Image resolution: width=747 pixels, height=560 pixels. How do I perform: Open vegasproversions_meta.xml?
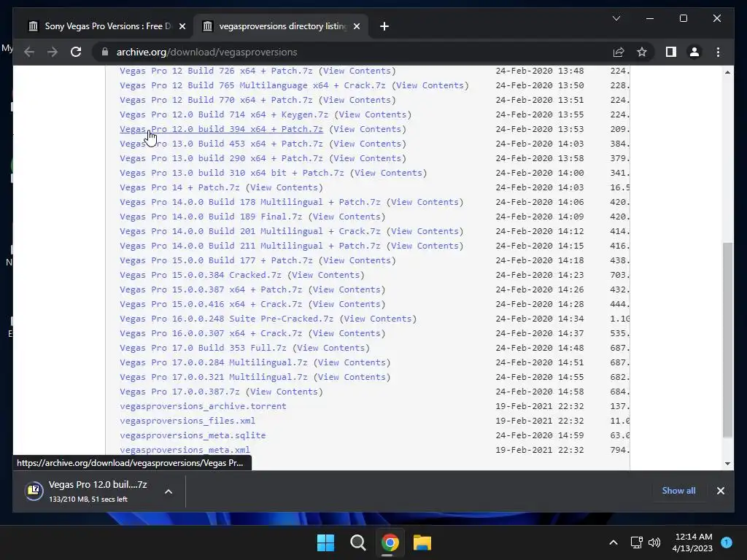[185, 450]
